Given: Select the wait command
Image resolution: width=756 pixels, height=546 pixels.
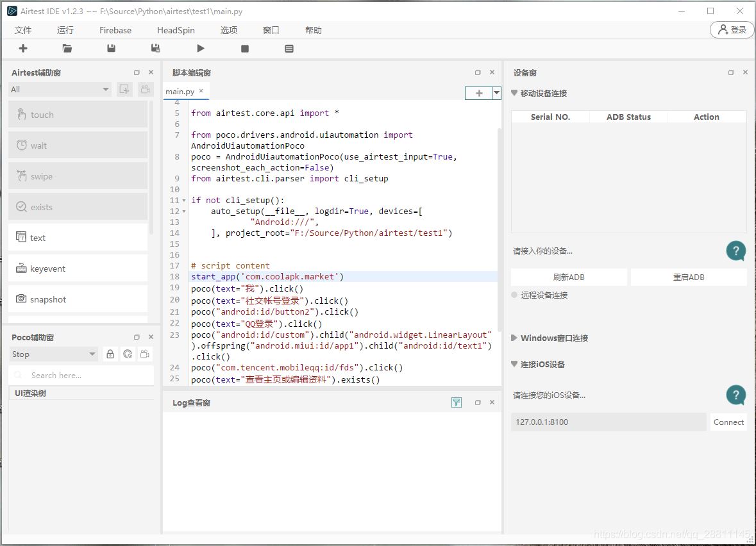Looking at the screenshot, I should click(78, 145).
